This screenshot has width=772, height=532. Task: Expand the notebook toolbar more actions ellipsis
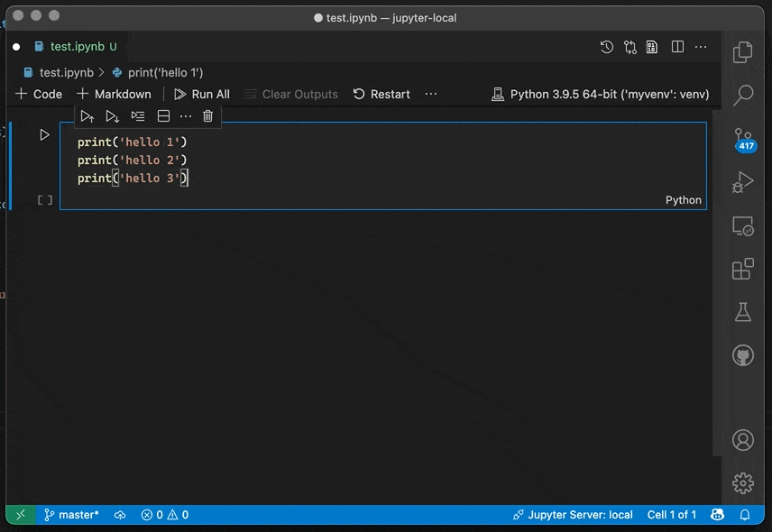(431, 94)
